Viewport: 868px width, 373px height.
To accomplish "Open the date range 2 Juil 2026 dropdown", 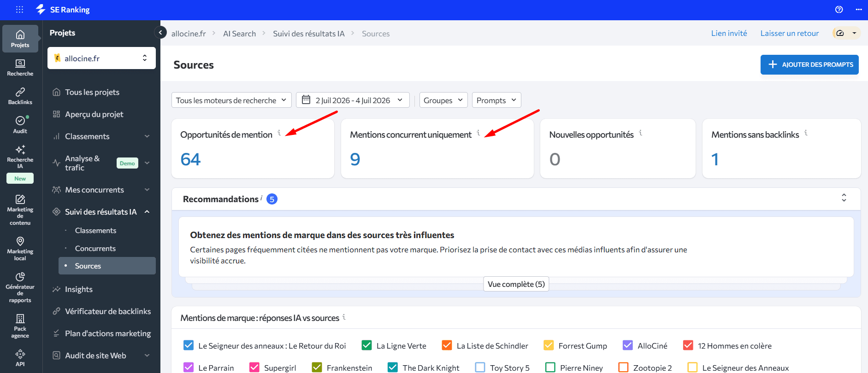I will pos(353,100).
